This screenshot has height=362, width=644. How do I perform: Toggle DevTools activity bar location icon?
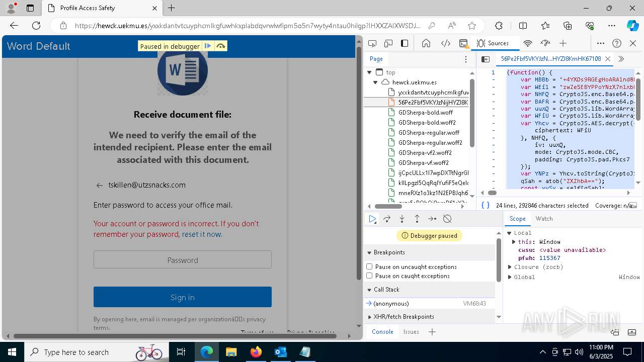pos(405,43)
